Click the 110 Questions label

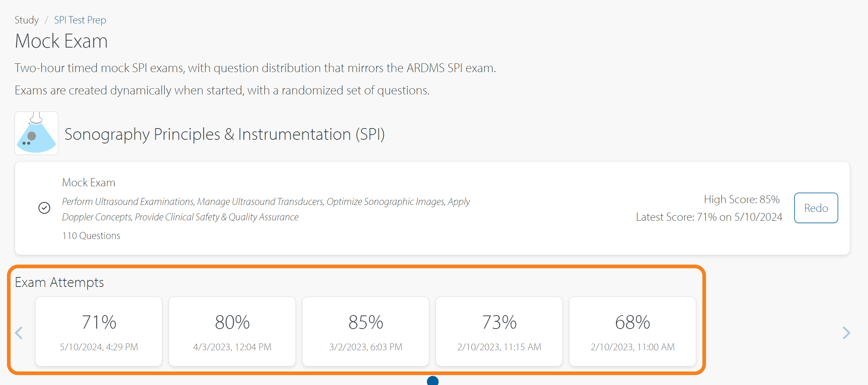pos(91,236)
